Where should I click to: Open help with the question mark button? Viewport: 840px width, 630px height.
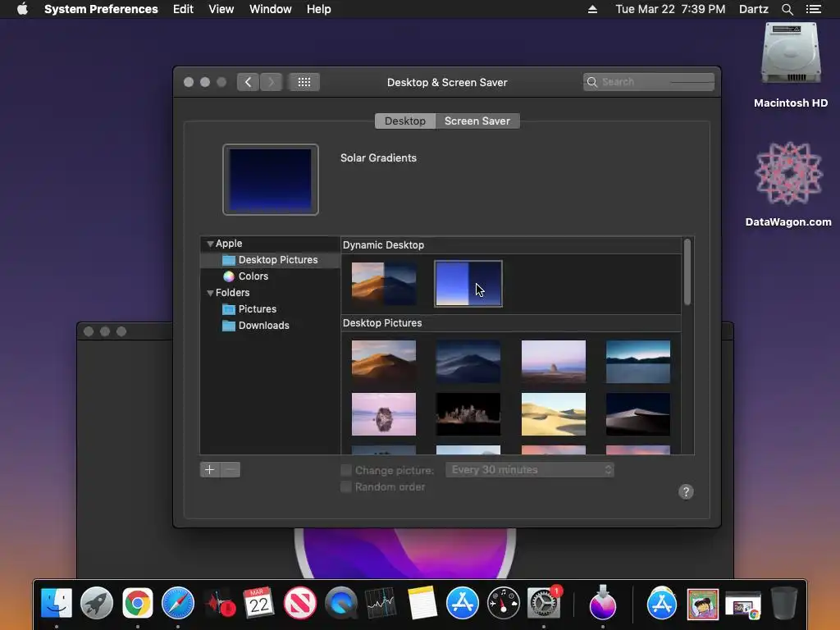pos(686,492)
